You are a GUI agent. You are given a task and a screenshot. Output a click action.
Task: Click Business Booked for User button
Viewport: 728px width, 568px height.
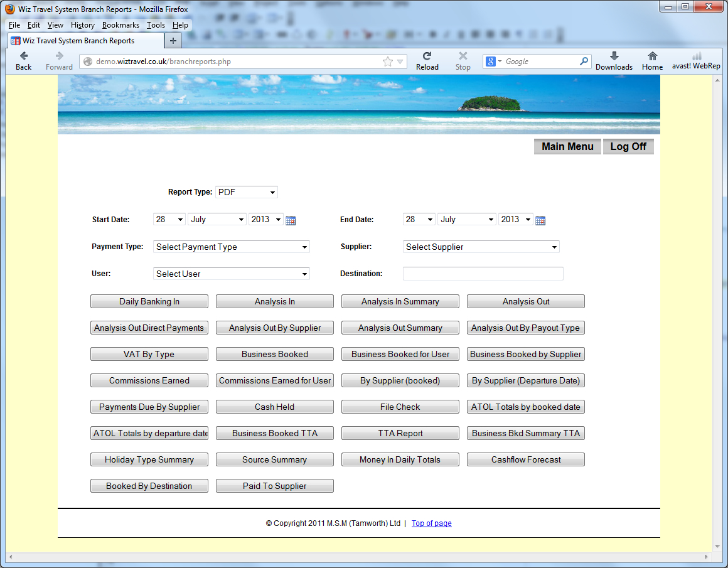[x=400, y=355]
